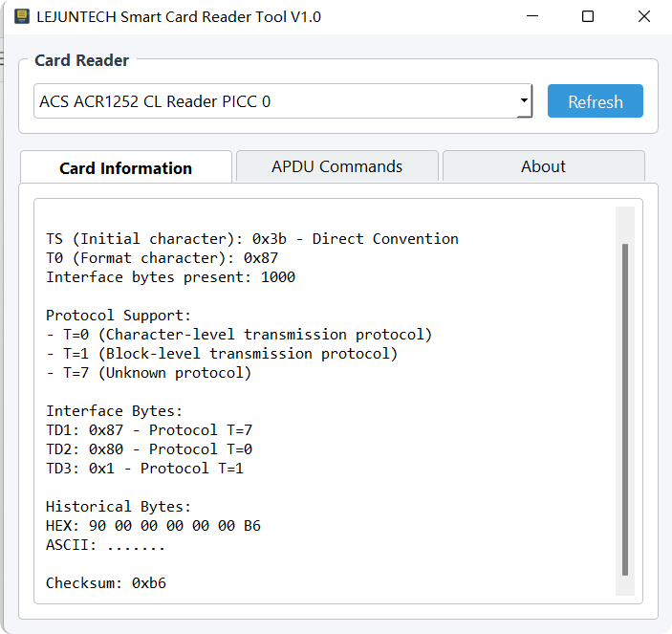Maximize the Smart Card Reader Tool window
The height and width of the screenshot is (634, 672).
(588, 16)
